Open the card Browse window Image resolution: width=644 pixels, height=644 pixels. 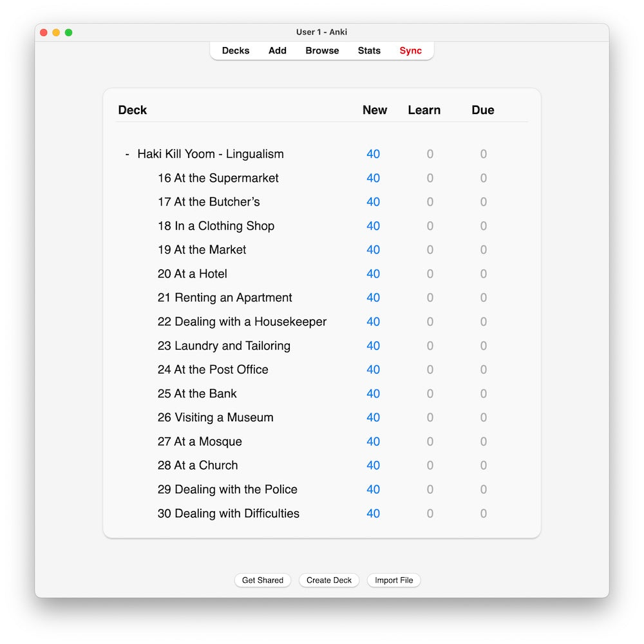322,51
